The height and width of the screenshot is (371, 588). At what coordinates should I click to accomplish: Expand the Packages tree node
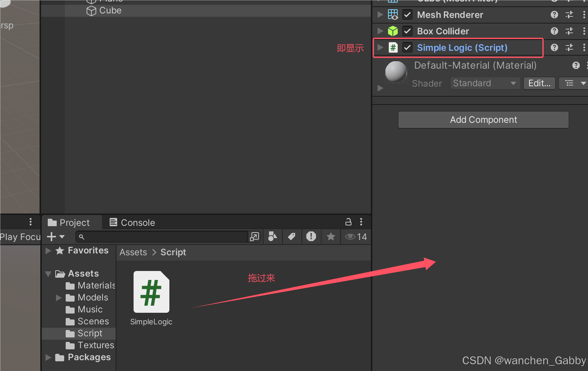click(48, 357)
